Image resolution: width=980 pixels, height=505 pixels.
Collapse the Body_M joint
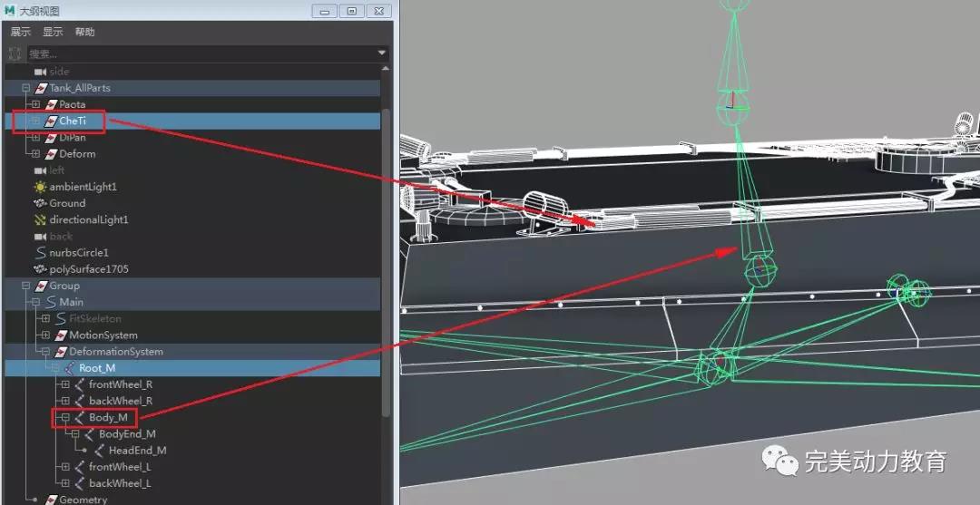[x=65, y=418]
